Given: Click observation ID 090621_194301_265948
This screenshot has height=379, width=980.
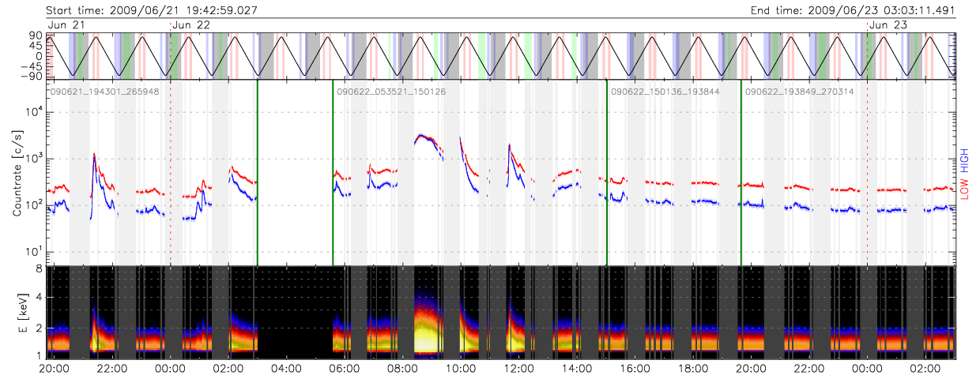Looking at the screenshot, I should coord(105,92).
